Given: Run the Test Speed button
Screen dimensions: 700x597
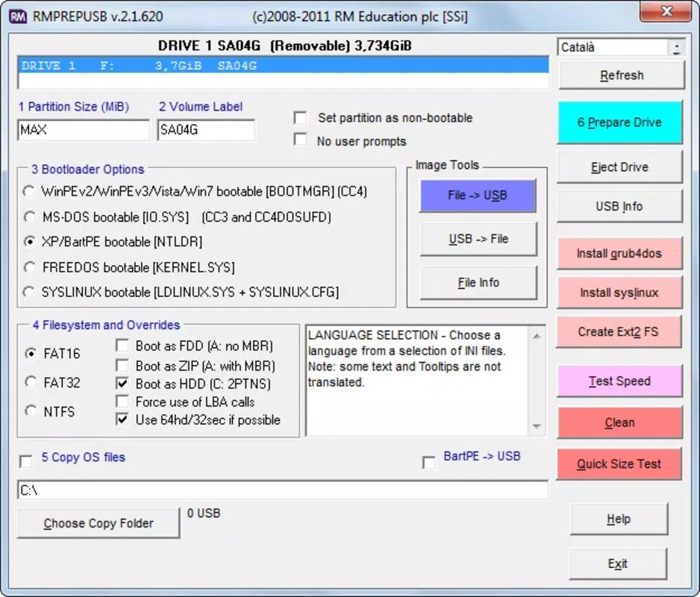Looking at the screenshot, I should click(x=619, y=381).
